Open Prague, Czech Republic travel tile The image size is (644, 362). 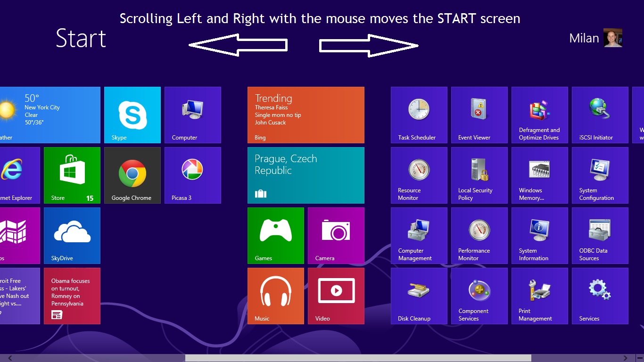306,175
